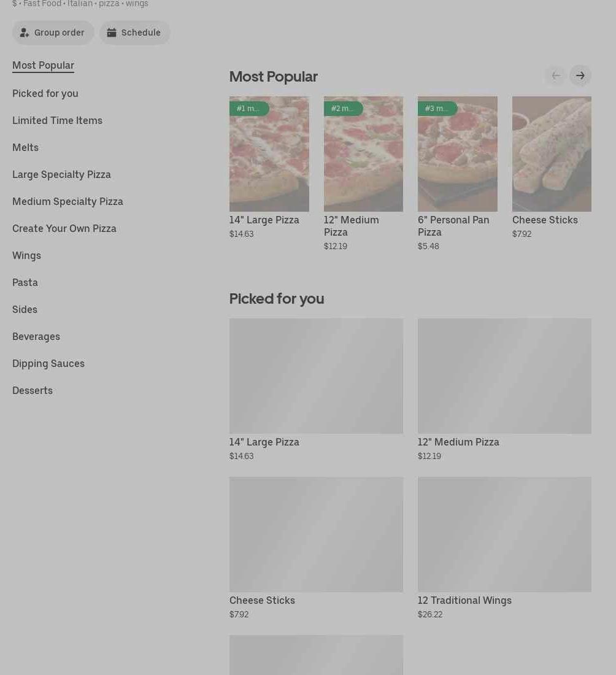Screen dimensions: 616x675
Task: Open Cheese Sticks link in Picked for you
Action: 262,601
